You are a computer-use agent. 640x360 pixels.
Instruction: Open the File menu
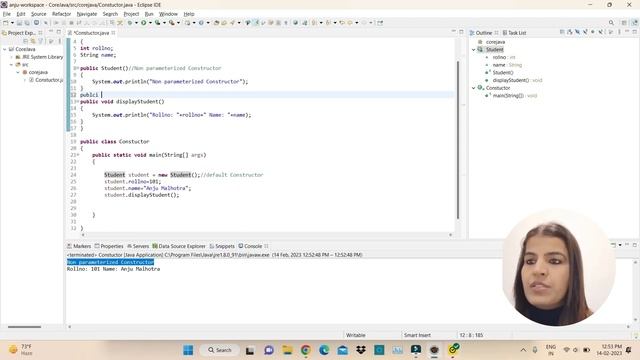tap(7, 14)
